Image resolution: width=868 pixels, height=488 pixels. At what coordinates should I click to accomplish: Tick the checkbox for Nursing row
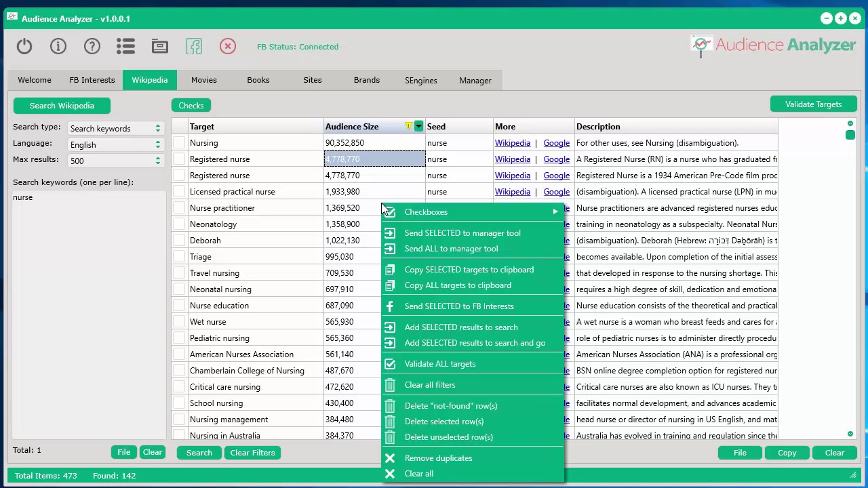click(179, 143)
